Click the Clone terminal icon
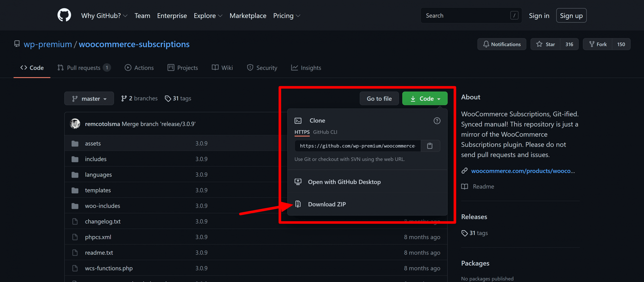This screenshot has width=644, height=282. [298, 121]
